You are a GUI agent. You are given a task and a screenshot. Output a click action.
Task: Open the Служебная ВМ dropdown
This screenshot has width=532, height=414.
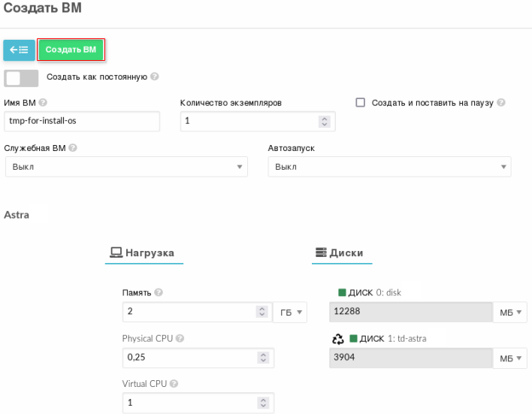(x=125, y=167)
